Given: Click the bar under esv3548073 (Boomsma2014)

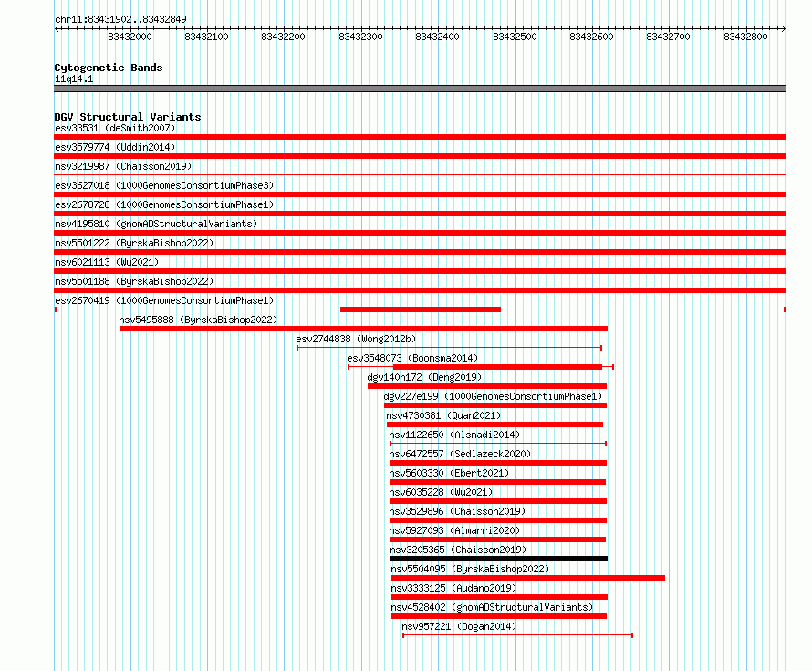Looking at the screenshot, I should pos(481,367).
